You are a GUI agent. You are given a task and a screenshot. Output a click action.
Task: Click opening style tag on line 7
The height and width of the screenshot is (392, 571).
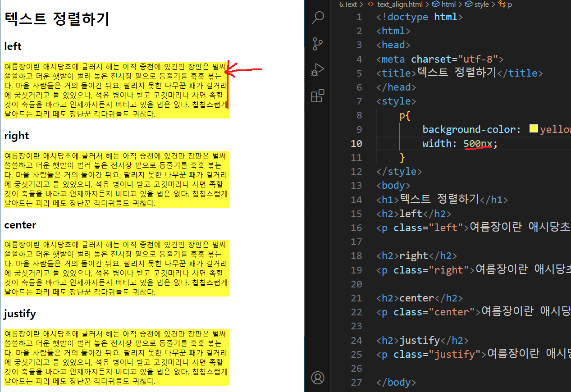pos(396,101)
